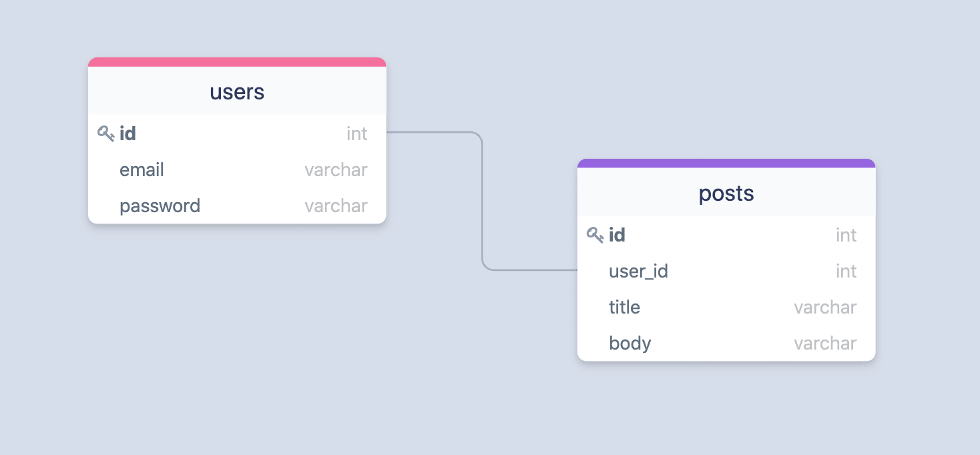Select the id field in posts table
Viewport: 980px width, 455px height.
coord(617,235)
